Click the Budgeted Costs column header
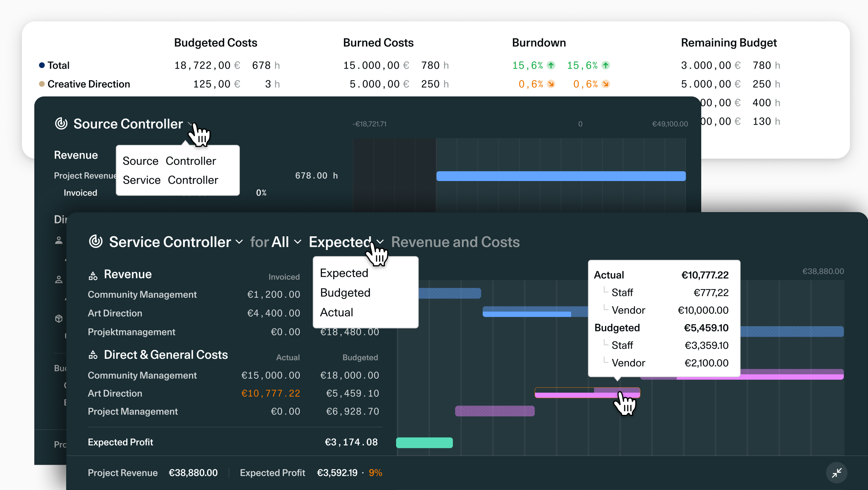The image size is (868, 490). 216,43
